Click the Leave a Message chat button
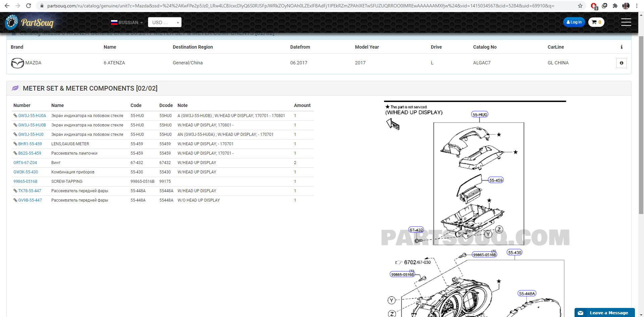This screenshot has height=317, width=644. (x=604, y=313)
